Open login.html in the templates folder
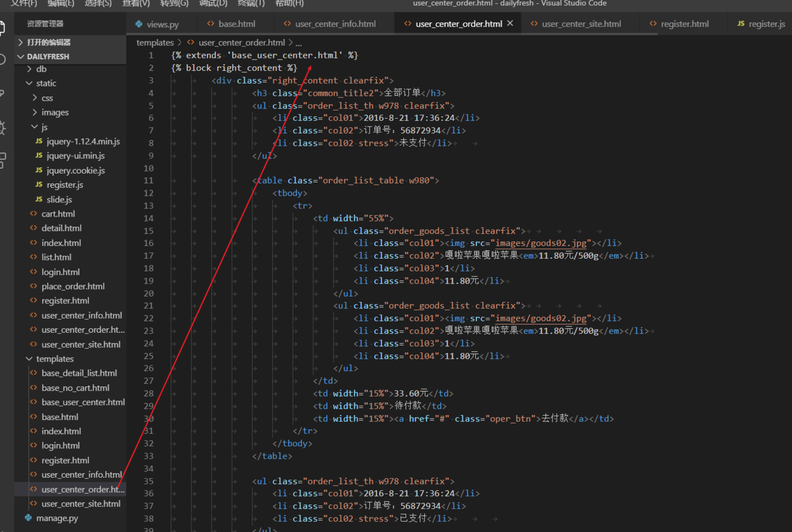 [61, 446]
